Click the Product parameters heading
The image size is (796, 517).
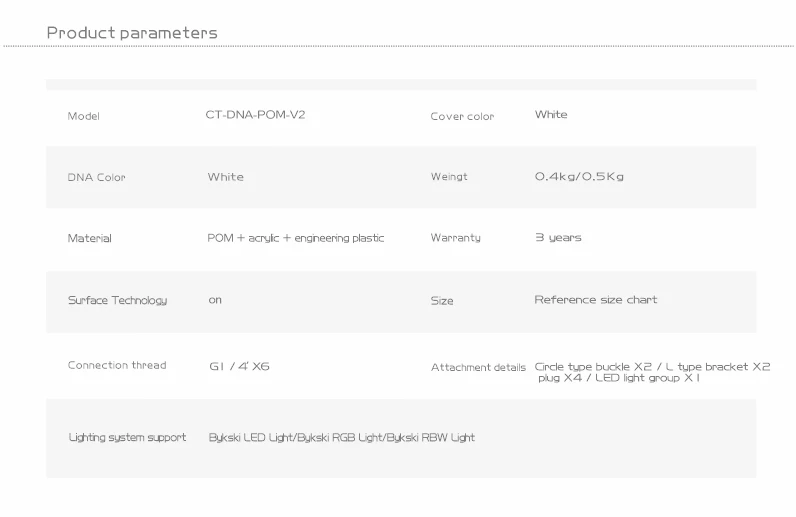click(132, 33)
